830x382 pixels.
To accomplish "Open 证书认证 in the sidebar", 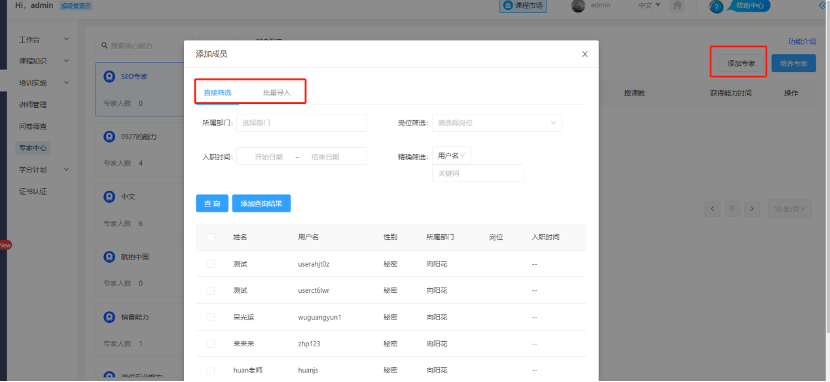I will [33, 192].
